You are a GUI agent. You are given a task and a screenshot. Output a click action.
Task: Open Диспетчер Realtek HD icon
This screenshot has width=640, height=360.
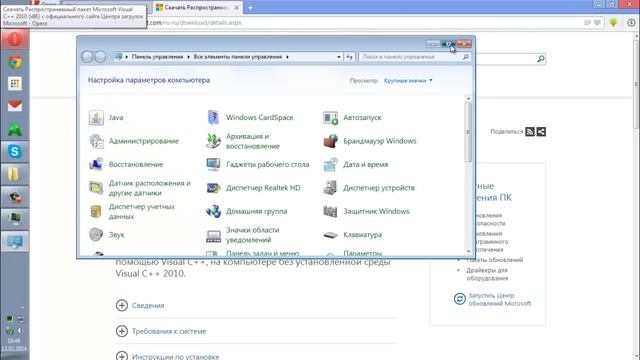pos(213,188)
